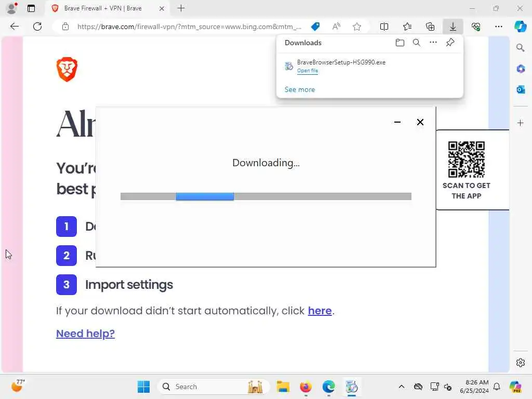This screenshot has height=399, width=532.
Task: Click the muted volume tray icon
Action: (x=448, y=387)
